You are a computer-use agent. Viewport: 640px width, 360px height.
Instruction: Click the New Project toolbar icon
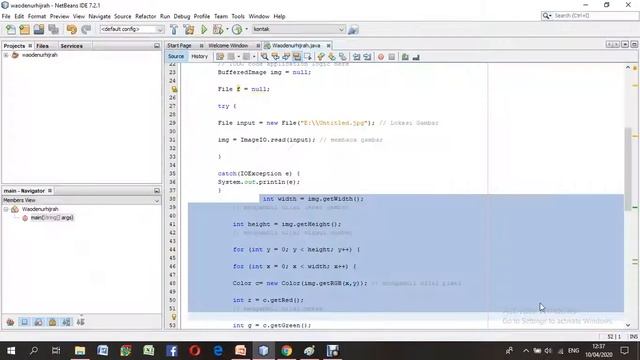(x=24, y=29)
